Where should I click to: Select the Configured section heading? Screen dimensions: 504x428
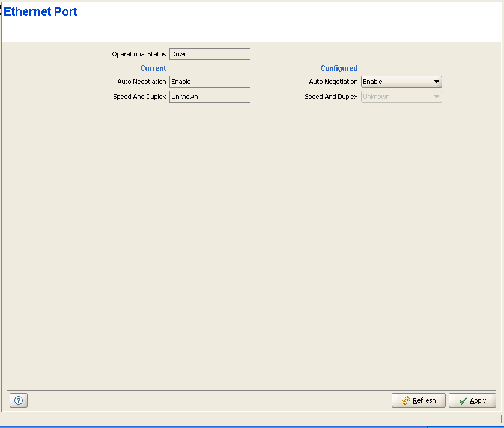339,68
